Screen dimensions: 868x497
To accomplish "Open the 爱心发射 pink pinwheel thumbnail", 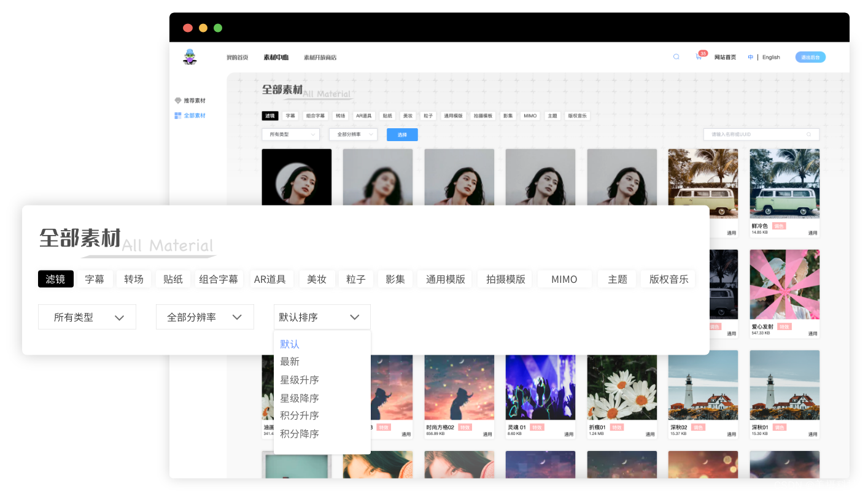I will click(785, 284).
